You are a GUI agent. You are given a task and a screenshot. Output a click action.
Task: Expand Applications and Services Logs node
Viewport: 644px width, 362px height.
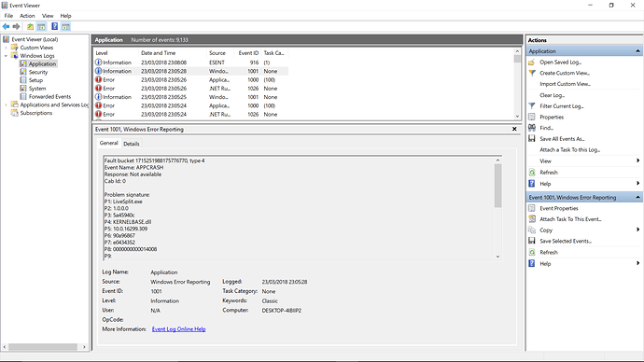pyautogui.click(x=6, y=105)
